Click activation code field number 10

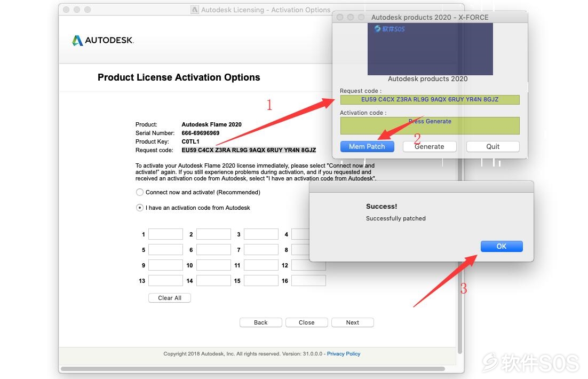click(213, 265)
